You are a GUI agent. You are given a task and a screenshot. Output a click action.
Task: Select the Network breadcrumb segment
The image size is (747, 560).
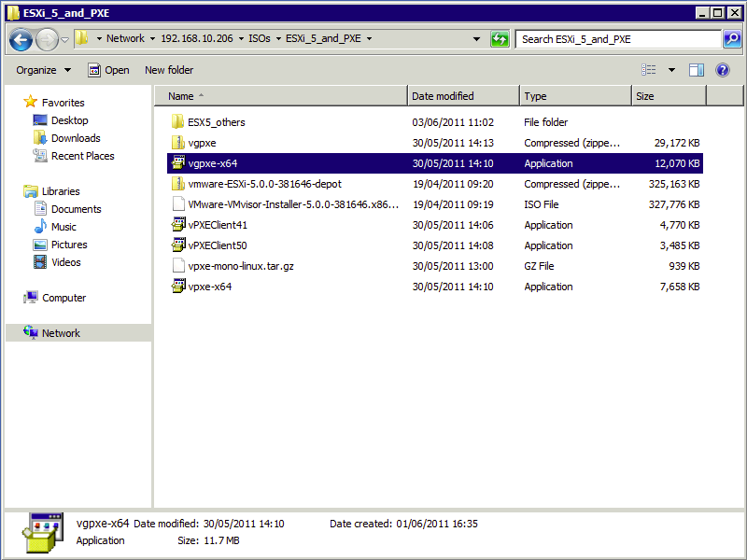(x=125, y=38)
